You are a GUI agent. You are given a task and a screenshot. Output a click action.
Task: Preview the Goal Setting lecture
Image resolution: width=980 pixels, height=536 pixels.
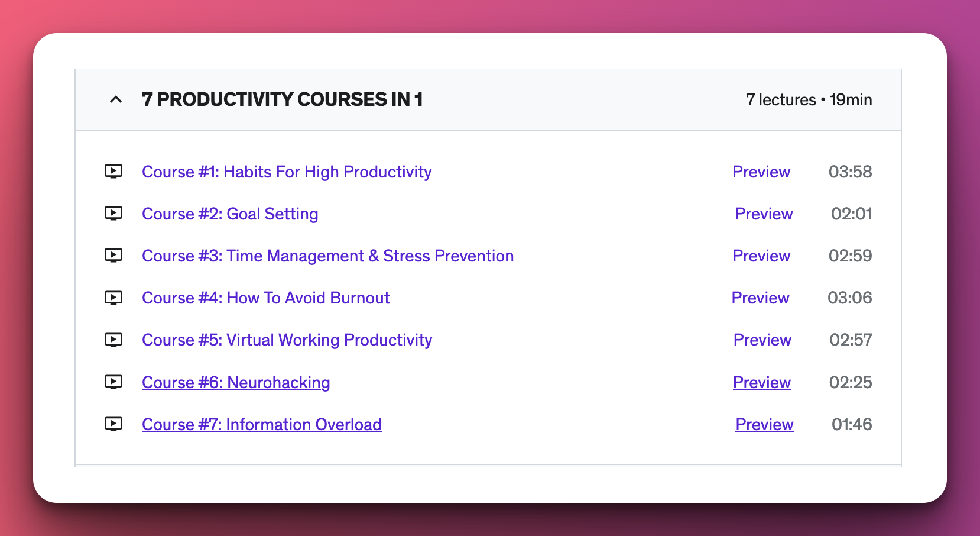764,214
